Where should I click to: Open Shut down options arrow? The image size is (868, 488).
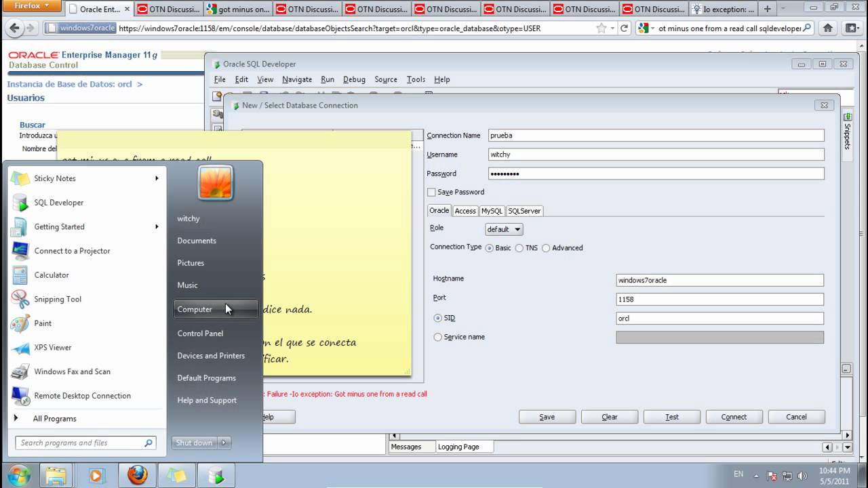click(x=224, y=443)
